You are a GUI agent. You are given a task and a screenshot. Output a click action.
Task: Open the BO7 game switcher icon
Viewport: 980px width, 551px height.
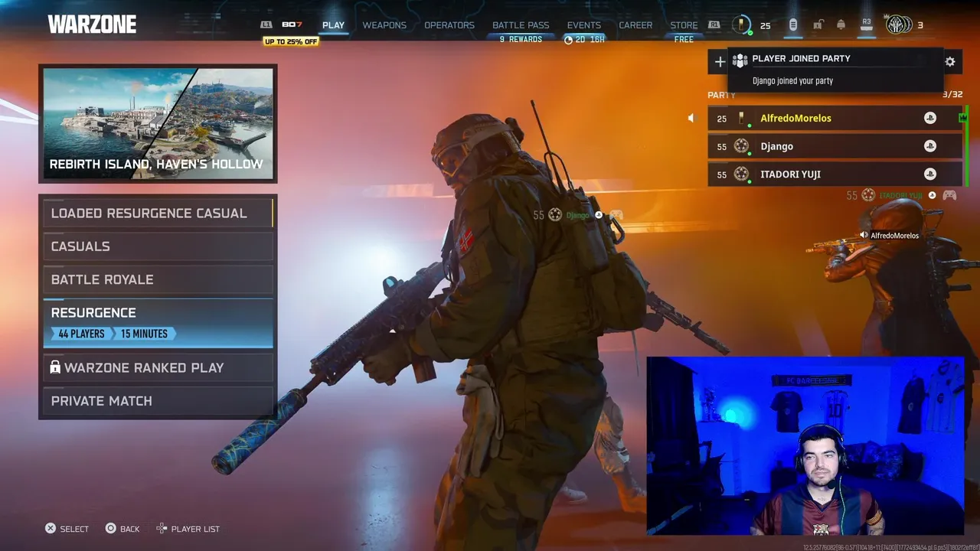(x=292, y=24)
